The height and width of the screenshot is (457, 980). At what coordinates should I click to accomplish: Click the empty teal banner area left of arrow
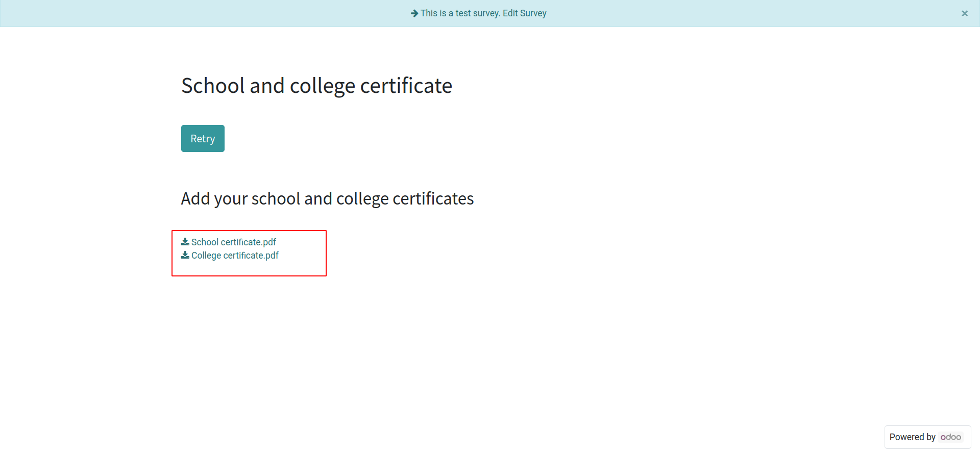click(x=204, y=13)
